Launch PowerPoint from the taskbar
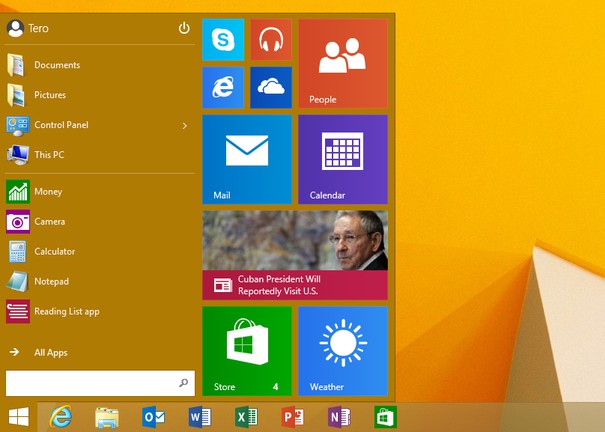605x432 pixels. tap(292, 417)
